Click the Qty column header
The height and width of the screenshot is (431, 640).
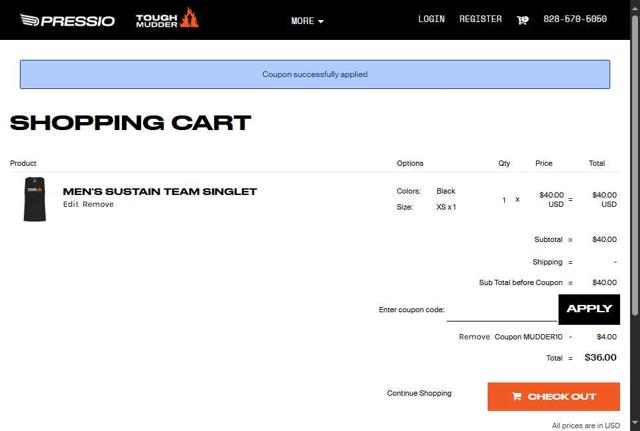point(504,163)
